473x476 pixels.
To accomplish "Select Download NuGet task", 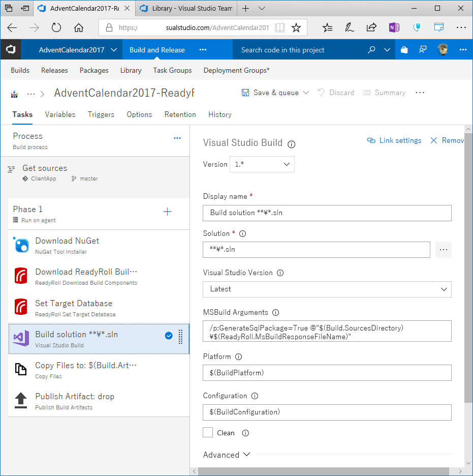I will click(x=99, y=246).
